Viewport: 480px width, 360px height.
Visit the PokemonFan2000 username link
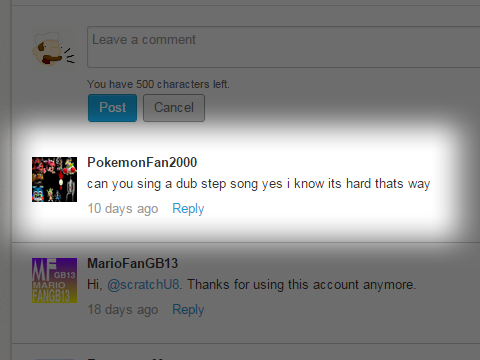[142, 162]
